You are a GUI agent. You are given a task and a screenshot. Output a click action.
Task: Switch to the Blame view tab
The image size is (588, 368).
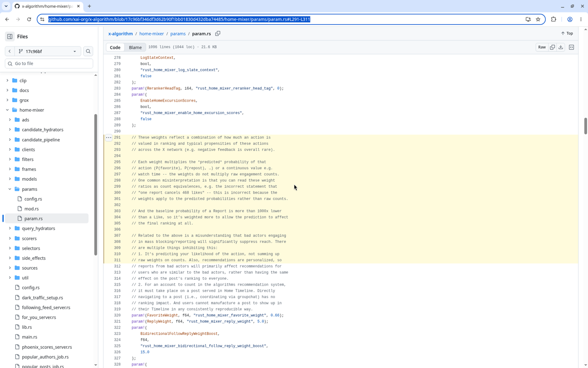[135, 47]
